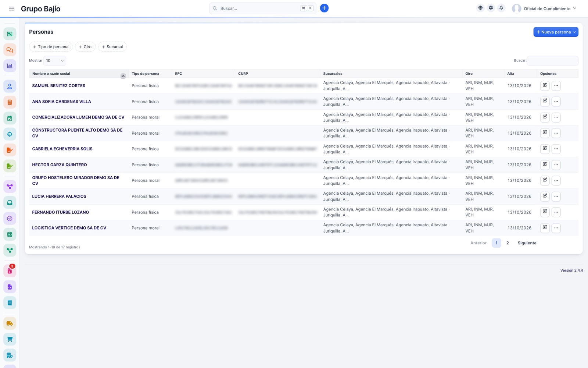Click the notifications bell icon

pos(501,8)
